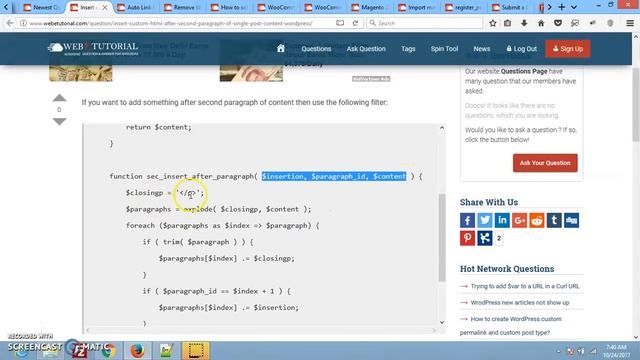The image size is (640, 360).
Task: Click the dark blue share icon beside Pinterest
Action: click(x=485, y=238)
